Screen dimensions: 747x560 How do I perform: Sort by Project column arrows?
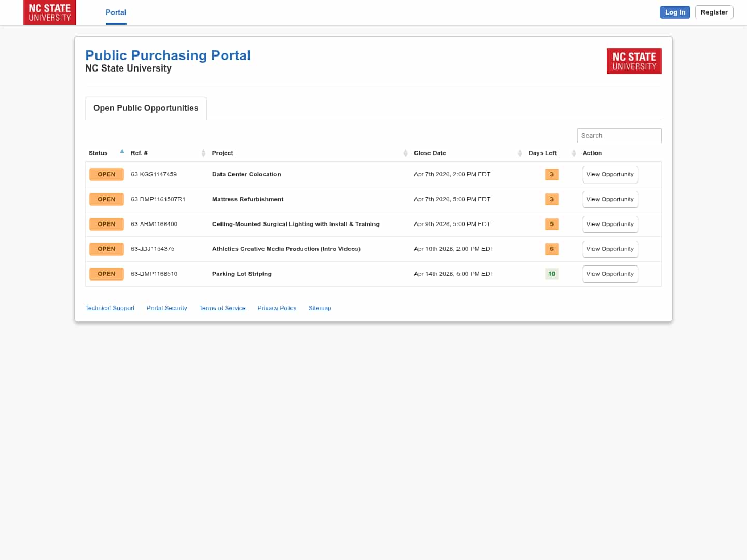click(405, 153)
